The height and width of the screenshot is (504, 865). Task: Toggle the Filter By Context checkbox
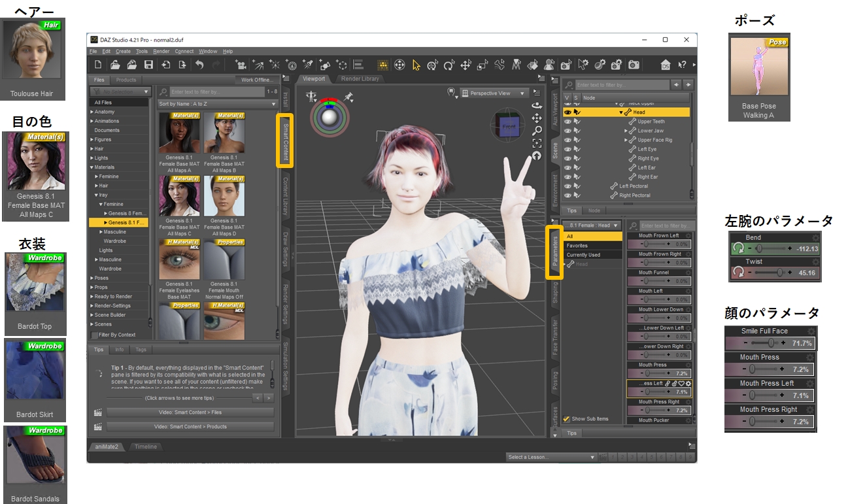[95, 335]
